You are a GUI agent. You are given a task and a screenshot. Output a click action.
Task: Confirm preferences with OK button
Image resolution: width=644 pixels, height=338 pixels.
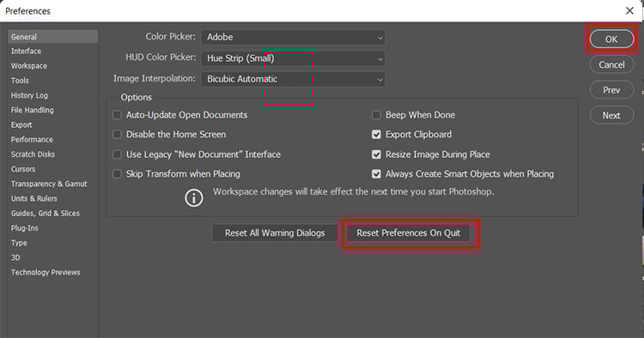coord(611,39)
